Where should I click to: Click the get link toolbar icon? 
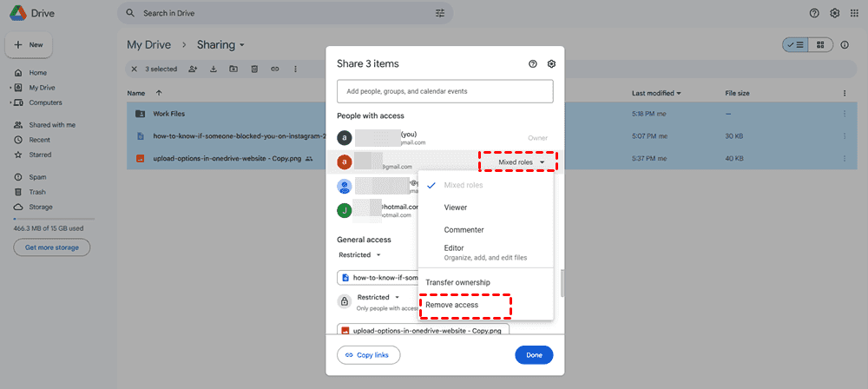(x=274, y=69)
